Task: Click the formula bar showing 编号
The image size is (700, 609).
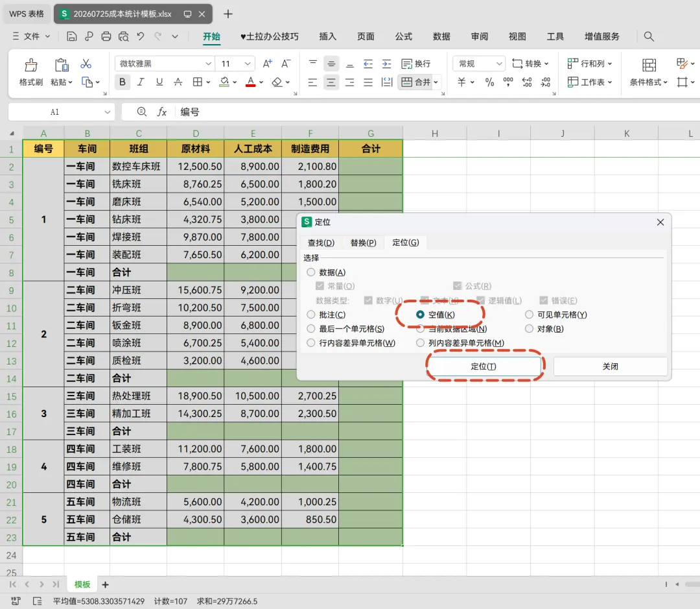Action: [x=437, y=112]
